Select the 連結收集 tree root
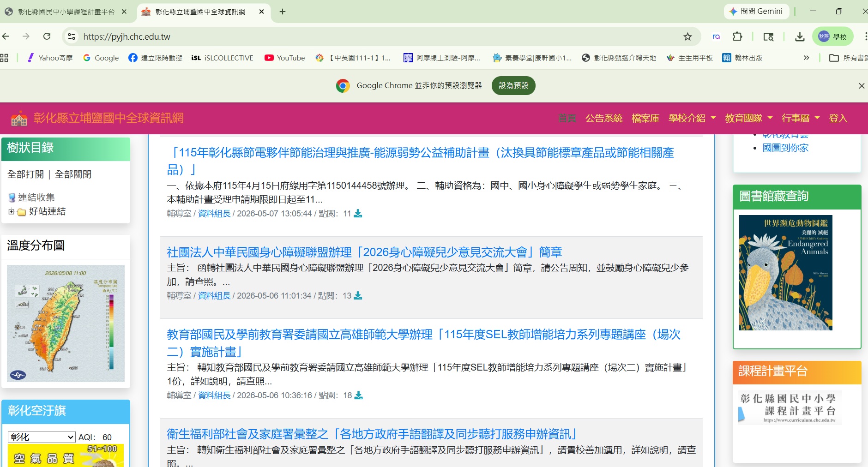 click(x=36, y=198)
